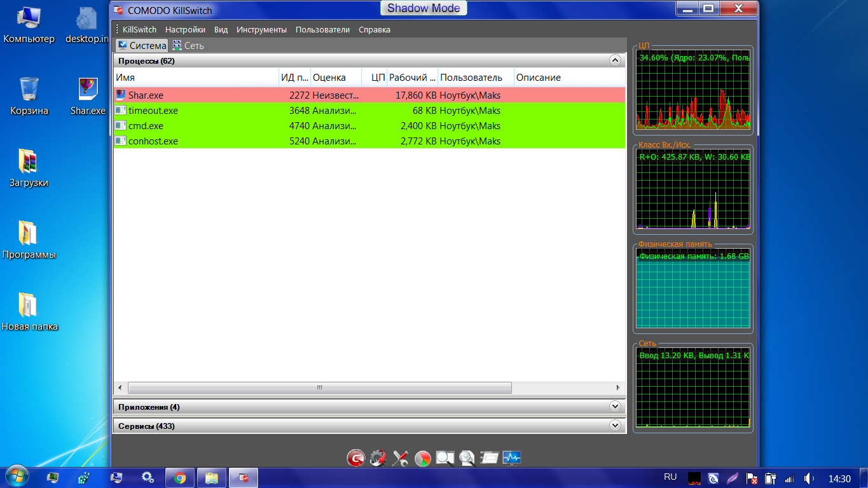Viewport: 868px width, 488px height.
Task: Click the Сеть traffic graph panel
Action: 693,387
